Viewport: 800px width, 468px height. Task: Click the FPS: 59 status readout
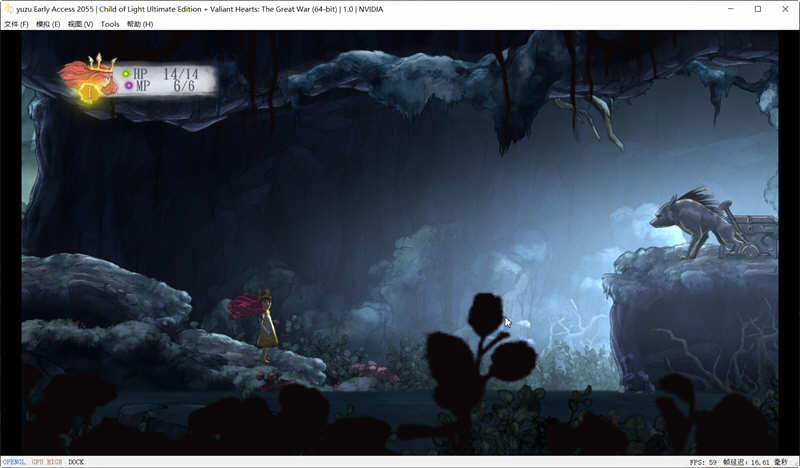703,462
